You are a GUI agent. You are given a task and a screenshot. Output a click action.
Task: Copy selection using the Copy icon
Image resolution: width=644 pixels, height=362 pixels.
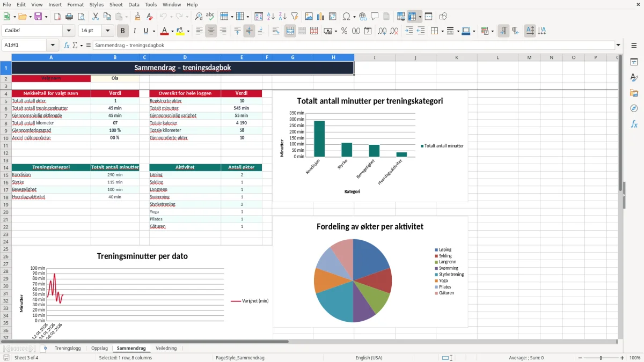tap(107, 17)
